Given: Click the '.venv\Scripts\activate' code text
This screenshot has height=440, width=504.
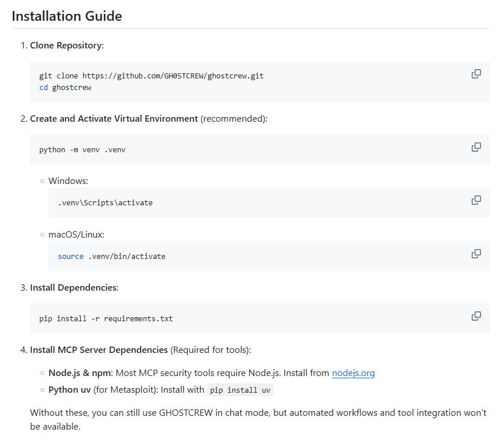Looking at the screenshot, I should (105, 203).
